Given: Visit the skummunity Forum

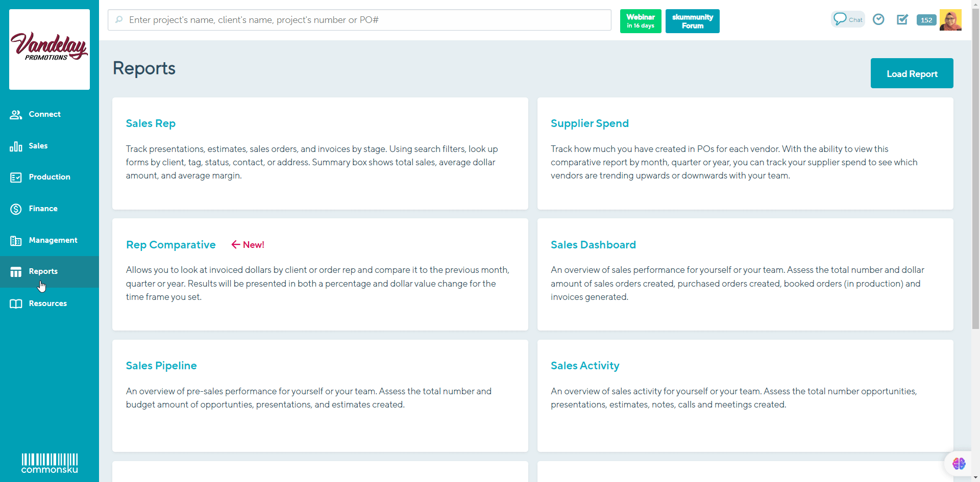Looking at the screenshot, I should coord(692,21).
